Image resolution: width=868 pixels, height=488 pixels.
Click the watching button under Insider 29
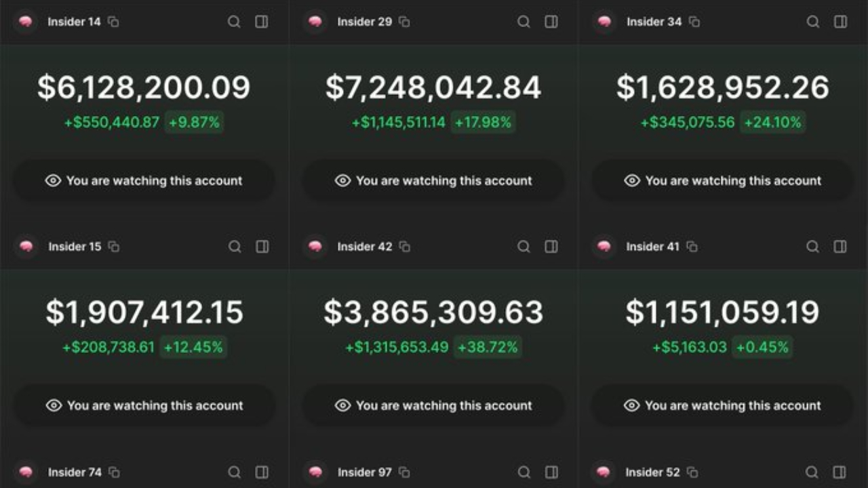(x=433, y=180)
